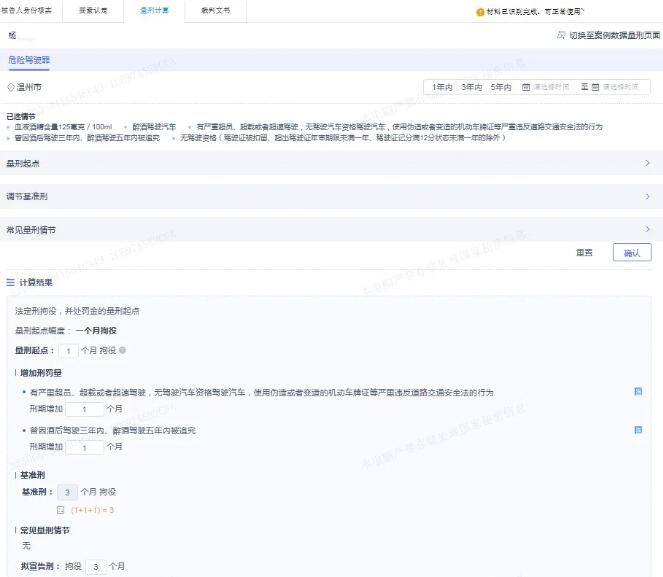
Task: Click the end date calendar icon
Action: pyautogui.click(x=595, y=87)
